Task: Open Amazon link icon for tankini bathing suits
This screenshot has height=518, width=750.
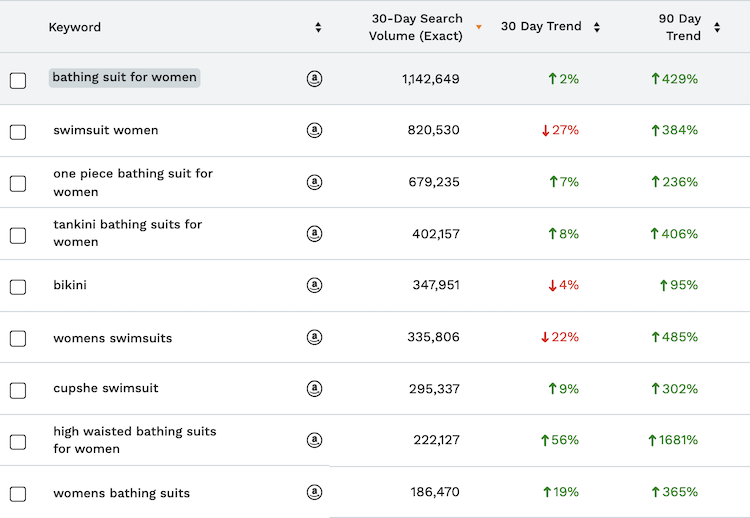Action: (314, 234)
